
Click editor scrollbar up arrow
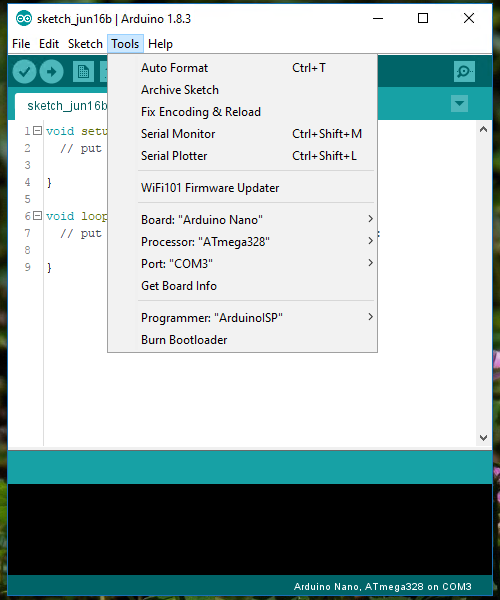point(483,129)
